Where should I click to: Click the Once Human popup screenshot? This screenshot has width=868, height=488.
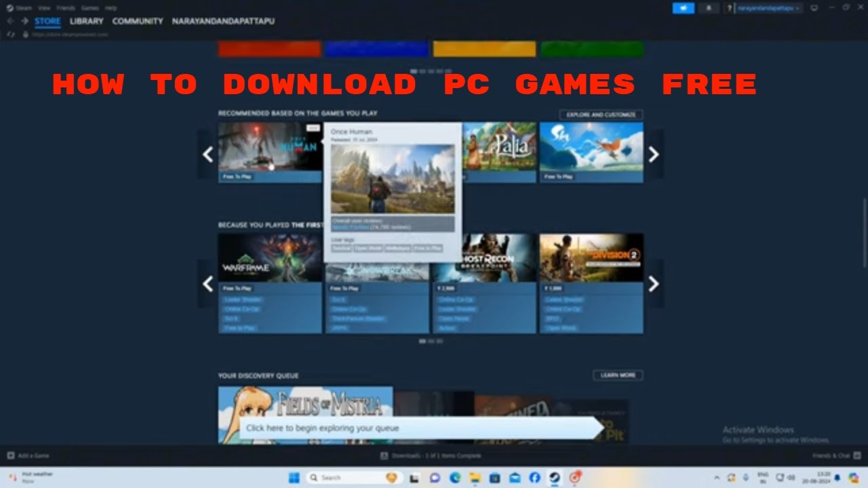coord(393,179)
